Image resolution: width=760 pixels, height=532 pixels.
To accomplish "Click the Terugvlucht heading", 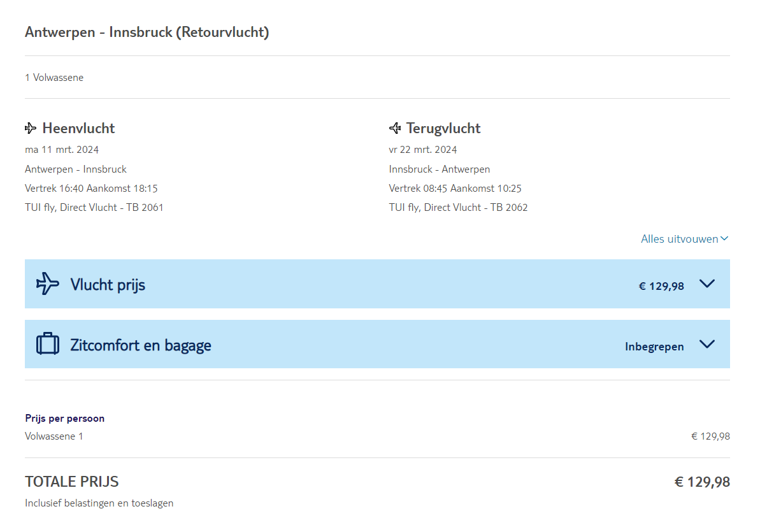I will (x=443, y=129).
